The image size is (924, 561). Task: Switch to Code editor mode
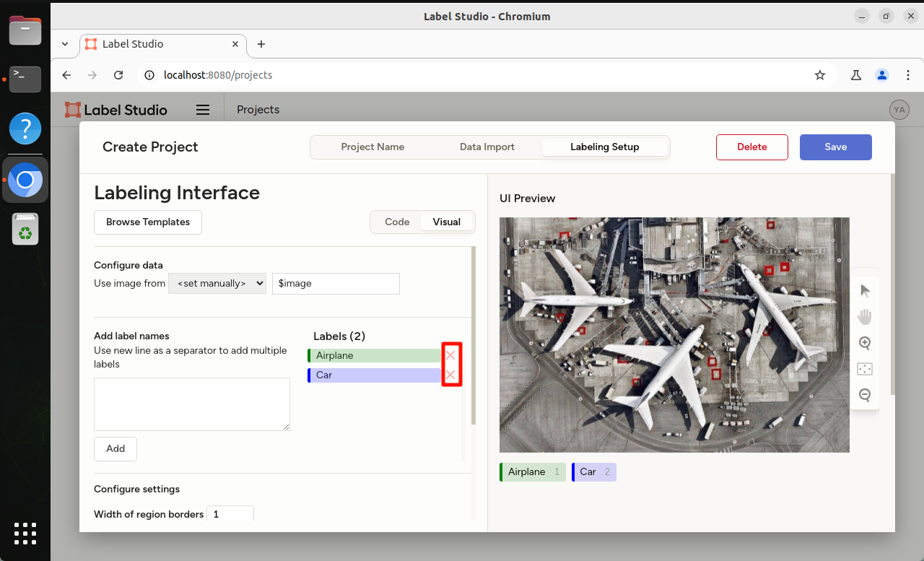[x=397, y=222]
